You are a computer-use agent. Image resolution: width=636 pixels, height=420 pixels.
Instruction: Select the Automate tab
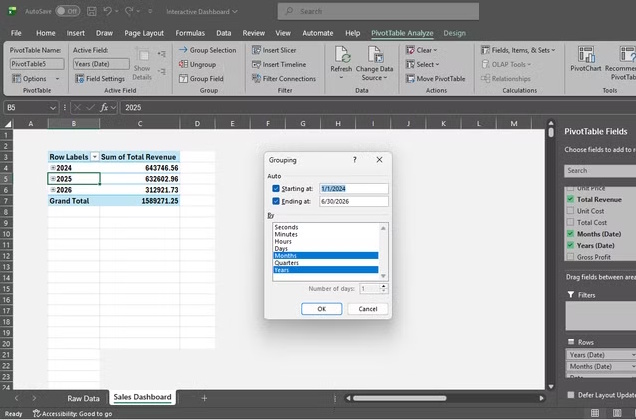point(318,33)
